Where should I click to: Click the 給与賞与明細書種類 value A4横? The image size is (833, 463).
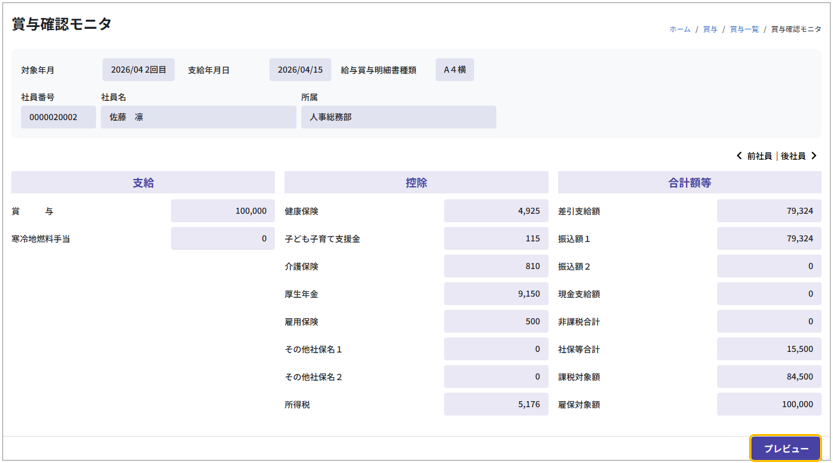pos(455,70)
